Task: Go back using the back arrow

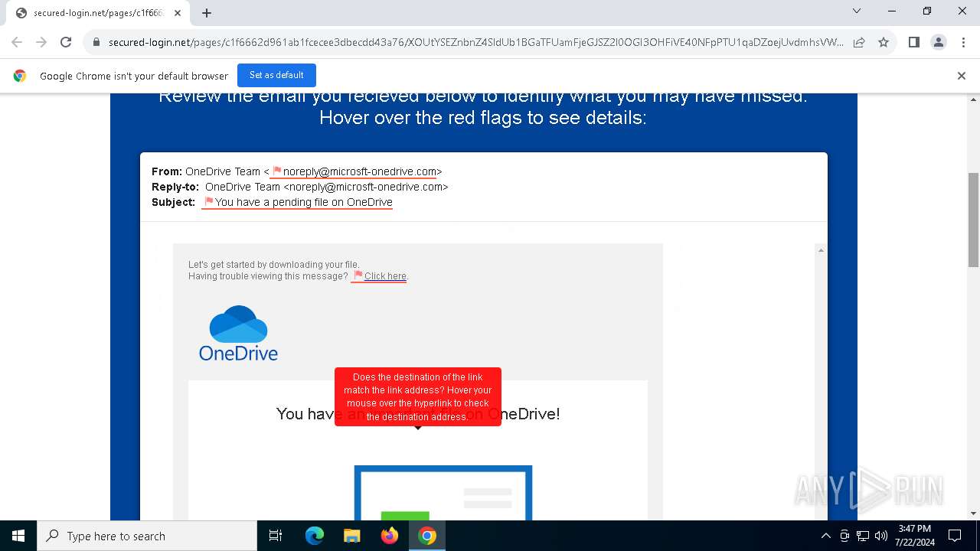Action: click(17, 42)
